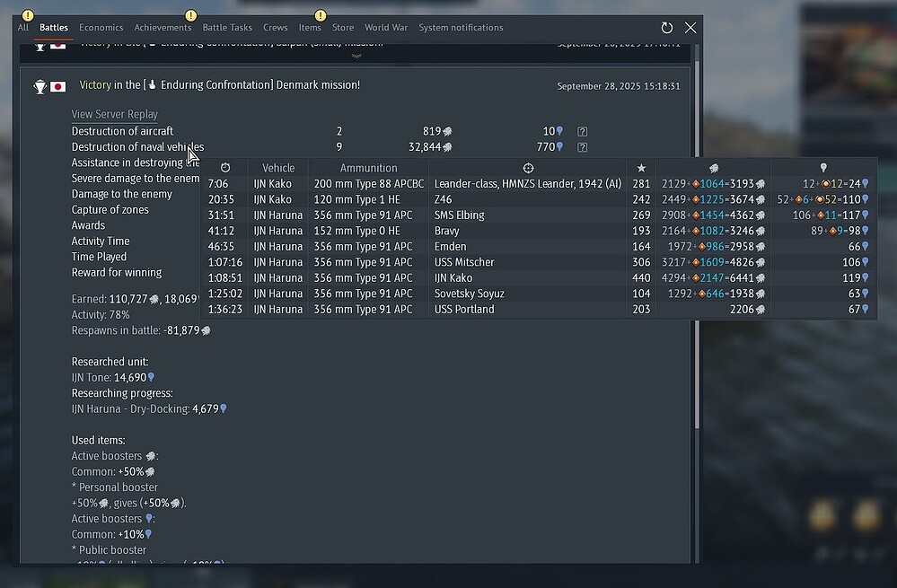Click the Vehicle column header
The height and width of the screenshot is (588, 897).
(x=278, y=168)
